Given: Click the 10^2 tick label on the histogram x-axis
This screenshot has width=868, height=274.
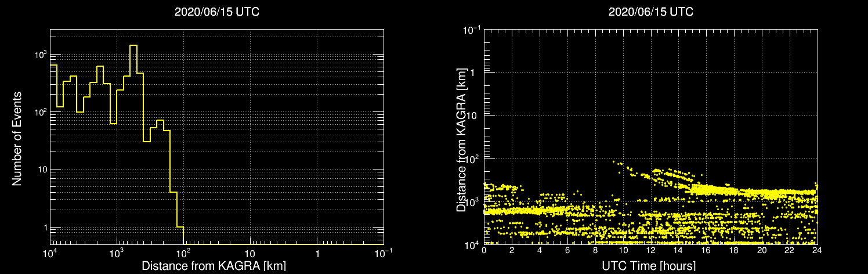Looking at the screenshot, I should pyautogui.click(x=184, y=254).
